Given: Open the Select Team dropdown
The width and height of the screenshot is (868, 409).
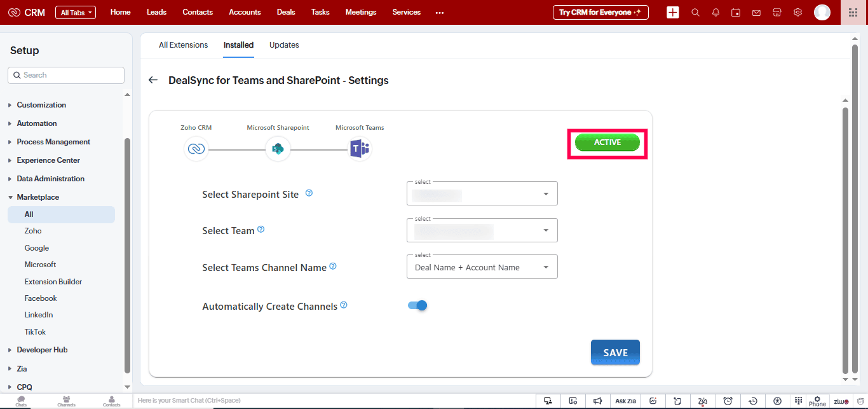Looking at the screenshot, I should pyautogui.click(x=482, y=230).
